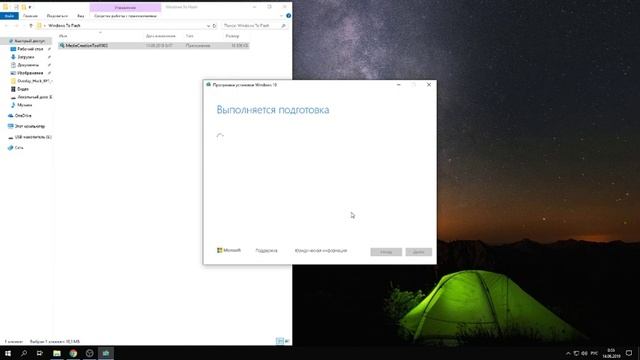Open quick access toolbar dropdown arrow
This screenshot has width=640, height=360.
click(x=30, y=7)
